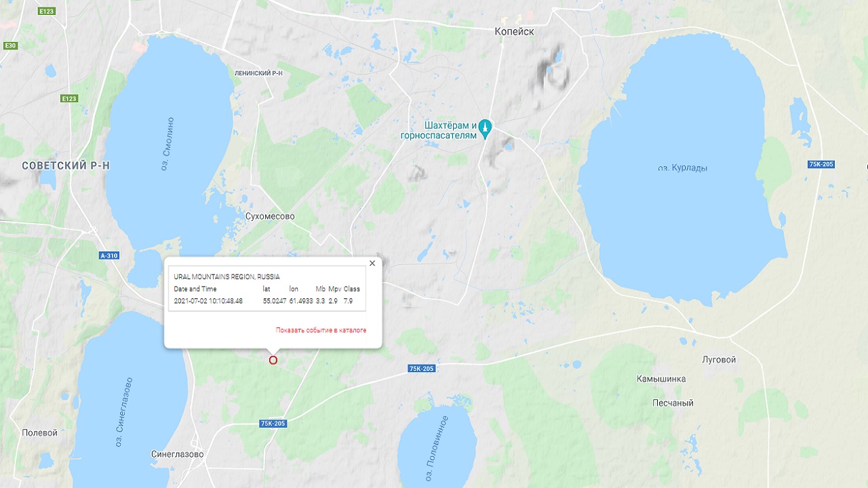This screenshot has width=868, height=488.
Task: Click the Сухомесово place label
Action: click(x=270, y=216)
